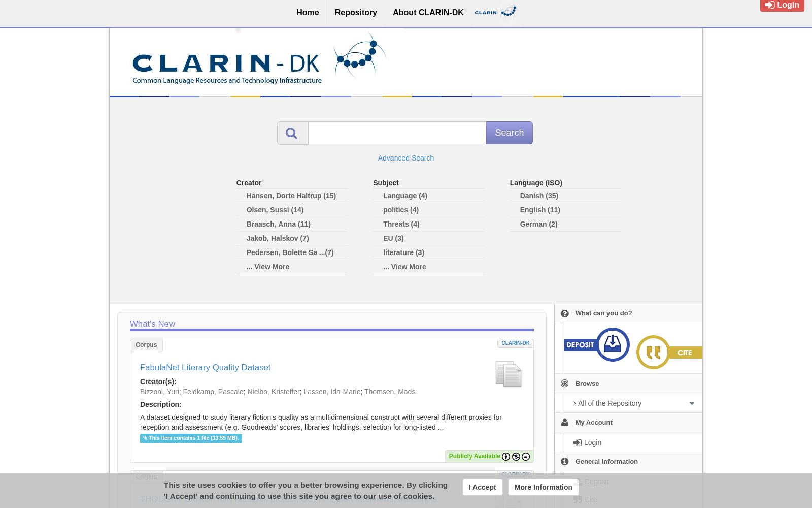Open the Advanced Search link
This screenshot has height=508, width=812.
(x=406, y=158)
